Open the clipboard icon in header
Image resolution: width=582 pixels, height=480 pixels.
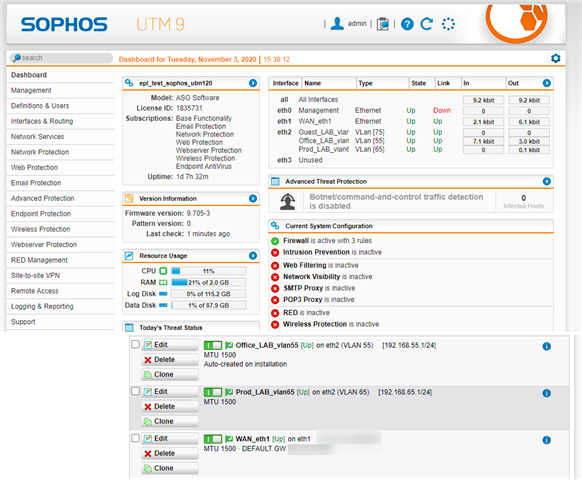click(383, 24)
